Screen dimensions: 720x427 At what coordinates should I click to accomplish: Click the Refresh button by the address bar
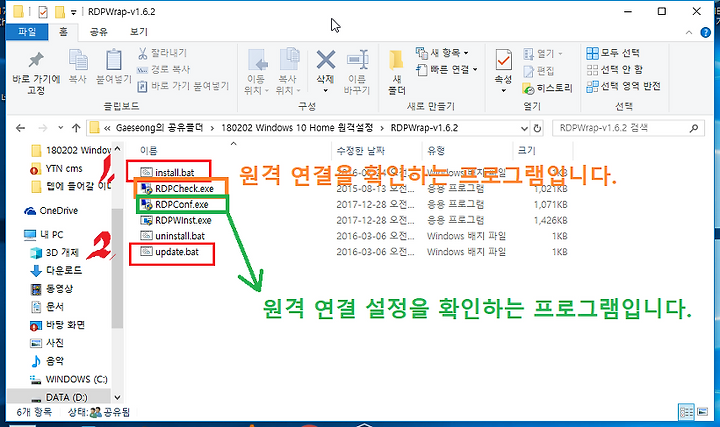[537, 129]
